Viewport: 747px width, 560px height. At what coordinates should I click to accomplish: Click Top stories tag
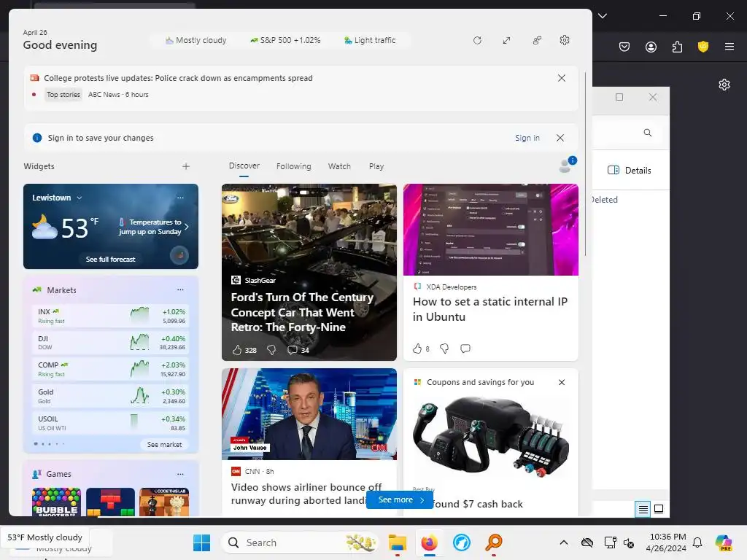pyautogui.click(x=63, y=95)
